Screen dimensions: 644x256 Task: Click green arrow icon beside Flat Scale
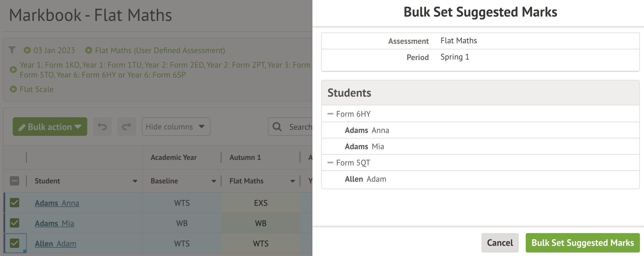tap(13, 89)
